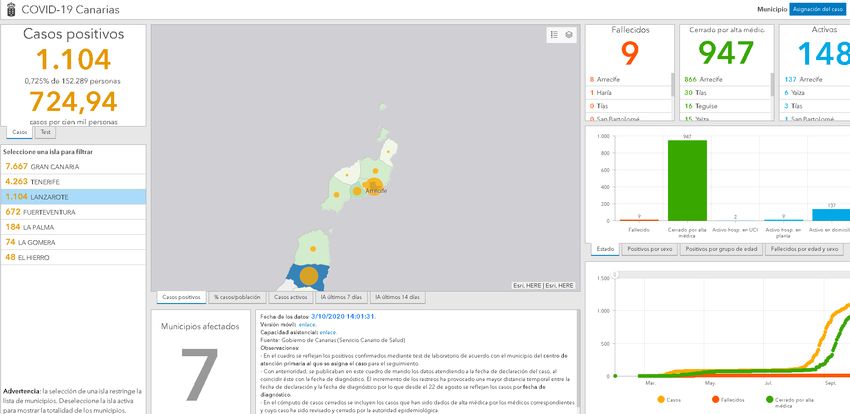Open the '% casos/población' map tab

tap(237, 297)
